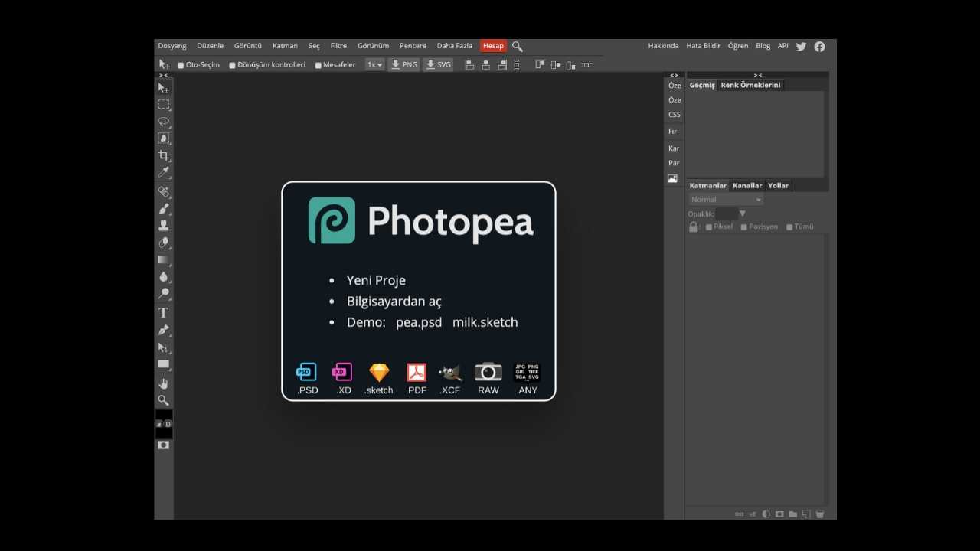Click the background color swatch
Viewport: 980px width, 551px height.
click(x=163, y=432)
